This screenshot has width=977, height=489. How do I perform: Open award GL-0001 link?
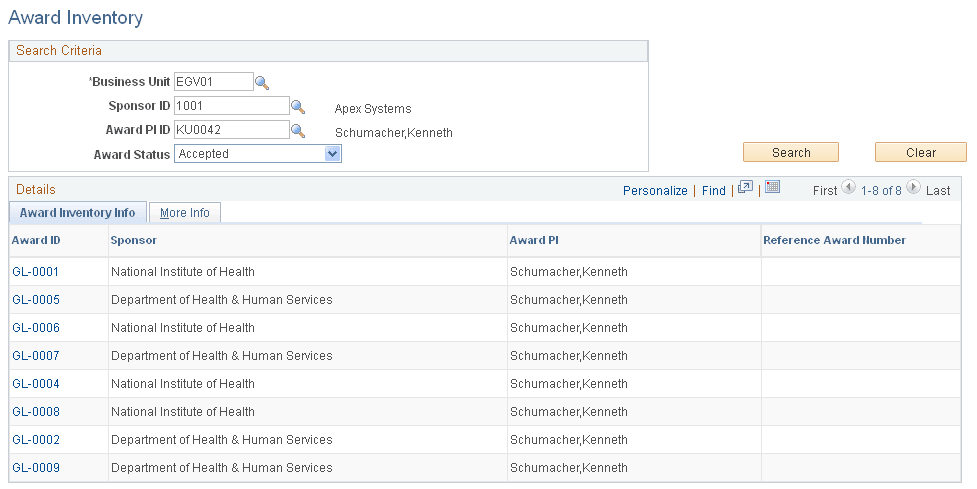pos(36,272)
